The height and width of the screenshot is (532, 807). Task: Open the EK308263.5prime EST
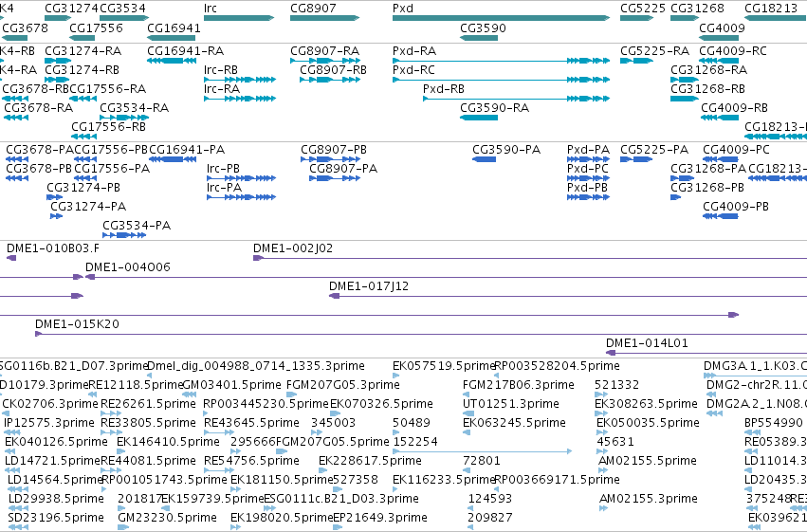(x=646, y=404)
